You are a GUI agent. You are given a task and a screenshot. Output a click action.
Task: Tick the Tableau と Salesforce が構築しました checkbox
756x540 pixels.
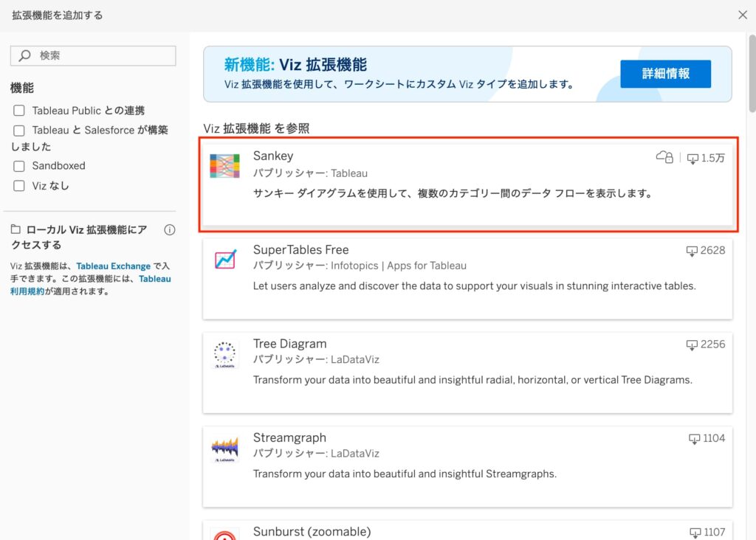click(x=19, y=131)
